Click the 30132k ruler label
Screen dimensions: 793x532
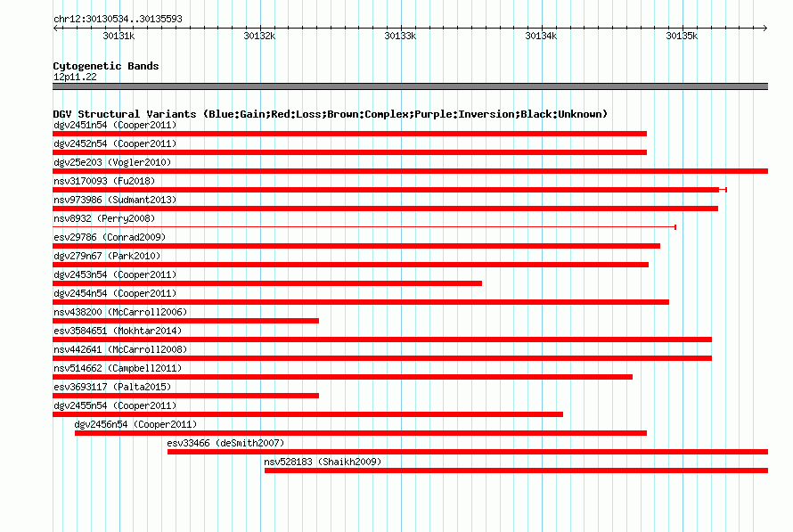pyautogui.click(x=259, y=36)
